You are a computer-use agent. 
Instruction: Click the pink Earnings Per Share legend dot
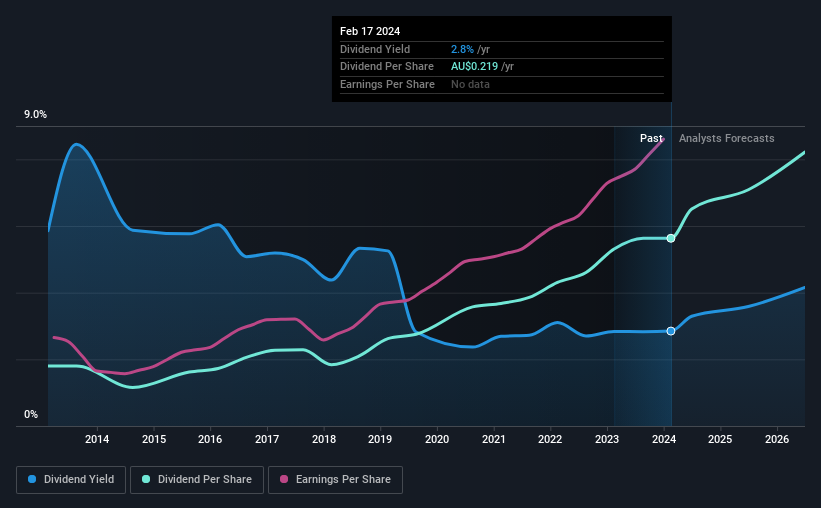tap(284, 479)
